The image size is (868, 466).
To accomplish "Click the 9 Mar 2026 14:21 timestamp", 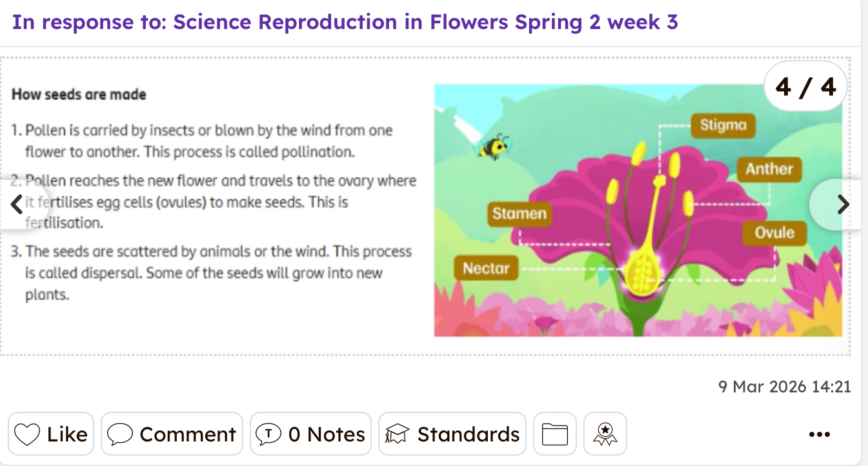I will tap(784, 387).
